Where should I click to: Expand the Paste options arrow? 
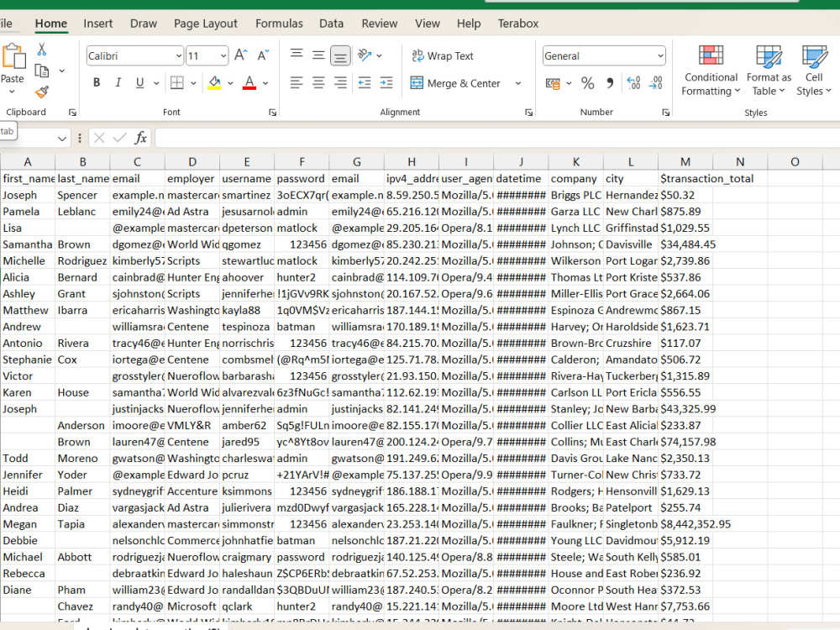click(x=12, y=92)
